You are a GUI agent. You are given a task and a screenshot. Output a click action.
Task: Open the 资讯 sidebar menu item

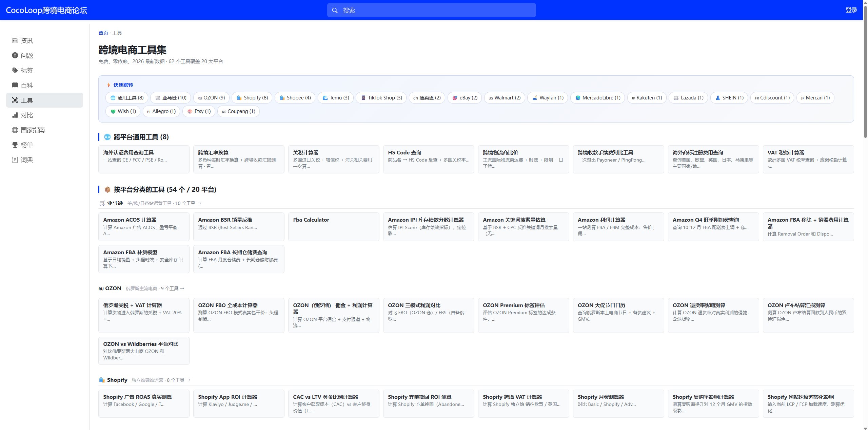[44, 41]
